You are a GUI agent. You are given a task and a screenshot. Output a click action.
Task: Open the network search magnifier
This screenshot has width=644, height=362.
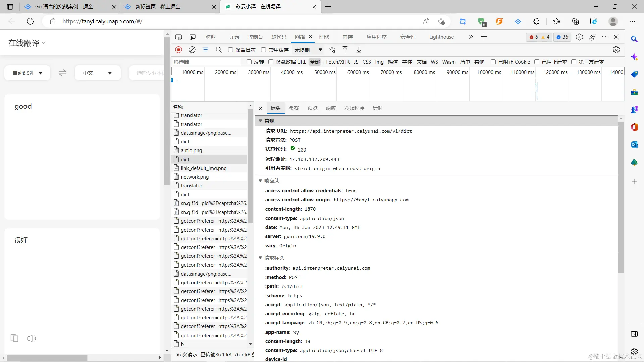tap(219, 50)
